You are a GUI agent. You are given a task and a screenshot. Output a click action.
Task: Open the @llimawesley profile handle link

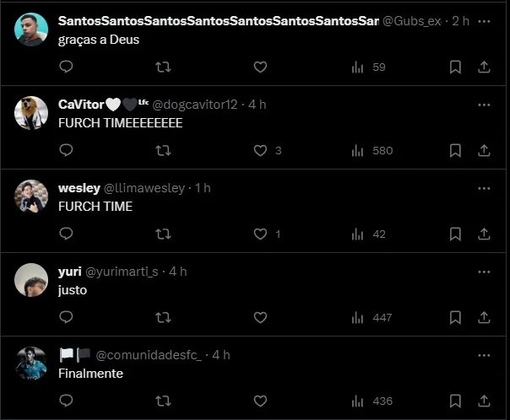[144, 188]
